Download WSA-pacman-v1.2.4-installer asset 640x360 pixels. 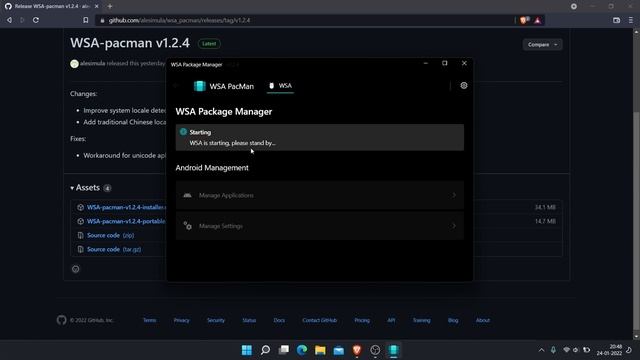(126, 207)
